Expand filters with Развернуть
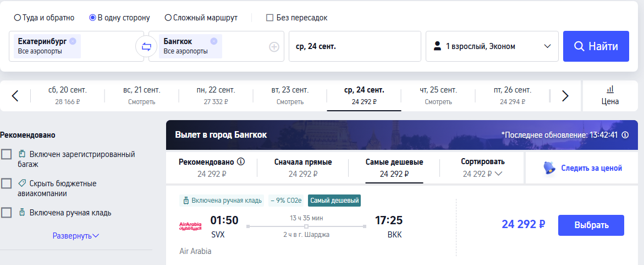Viewport: 644px width, 265px height. (x=76, y=236)
